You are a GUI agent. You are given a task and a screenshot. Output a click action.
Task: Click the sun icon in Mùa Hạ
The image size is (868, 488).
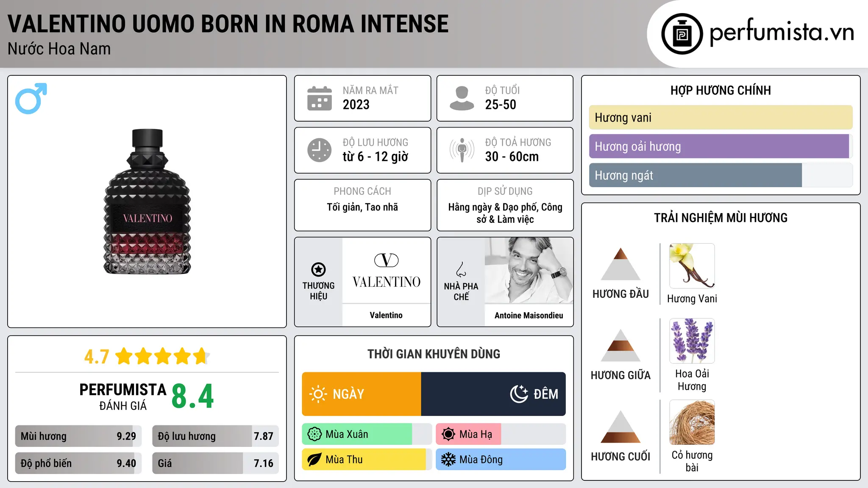click(448, 434)
